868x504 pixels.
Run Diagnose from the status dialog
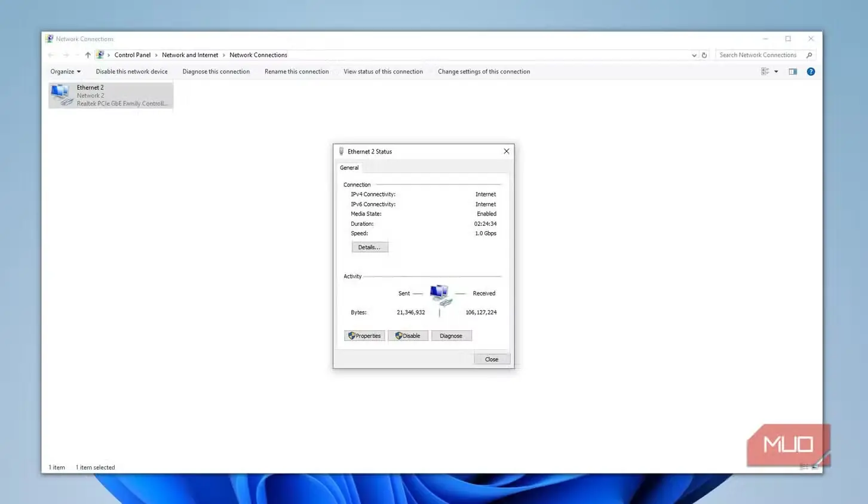[452, 336]
